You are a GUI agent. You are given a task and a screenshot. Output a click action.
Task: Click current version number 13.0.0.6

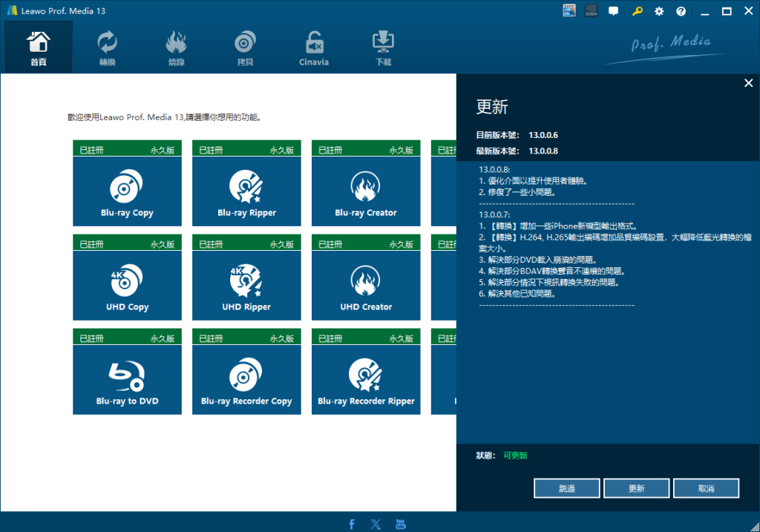coord(543,135)
